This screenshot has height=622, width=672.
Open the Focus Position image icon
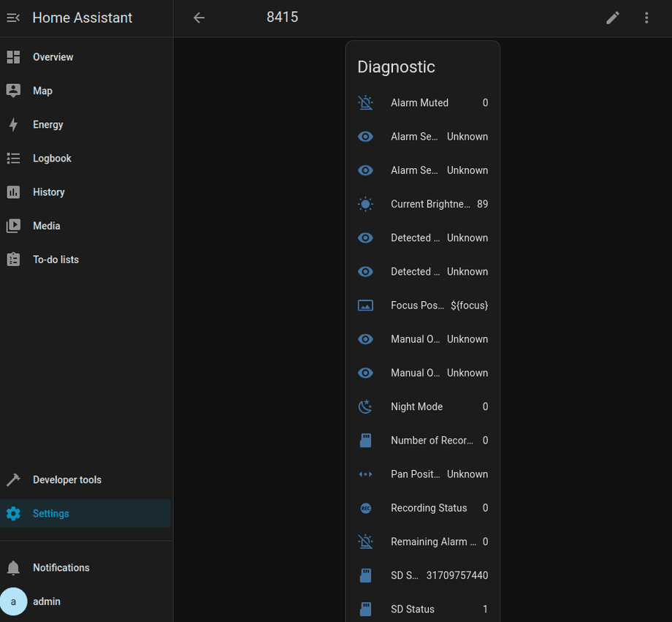pos(365,305)
